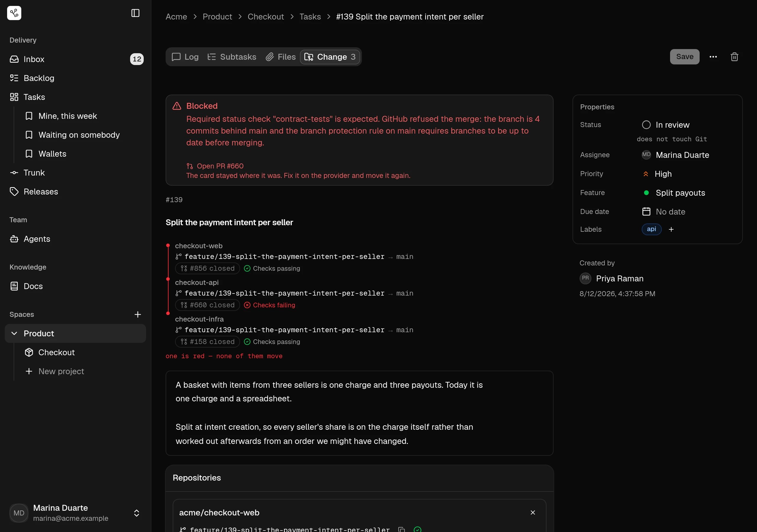Copy branch name icon in acme/checkout-web
This screenshot has height=532, width=757.
(401, 529)
